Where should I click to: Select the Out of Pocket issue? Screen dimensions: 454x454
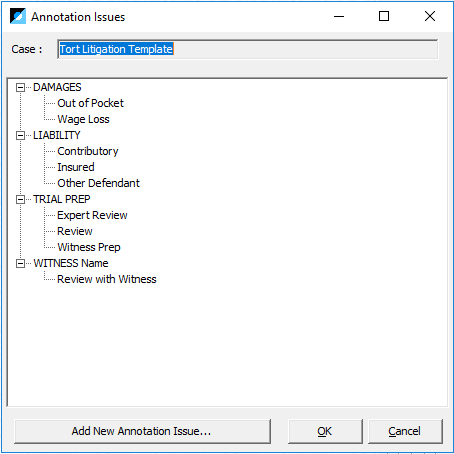(90, 103)
